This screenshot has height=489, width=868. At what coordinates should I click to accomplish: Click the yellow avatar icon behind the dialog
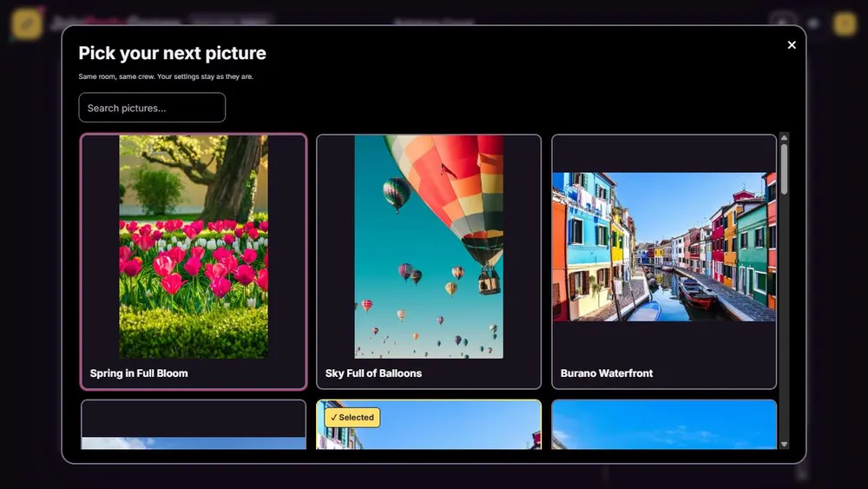point(845,23)
